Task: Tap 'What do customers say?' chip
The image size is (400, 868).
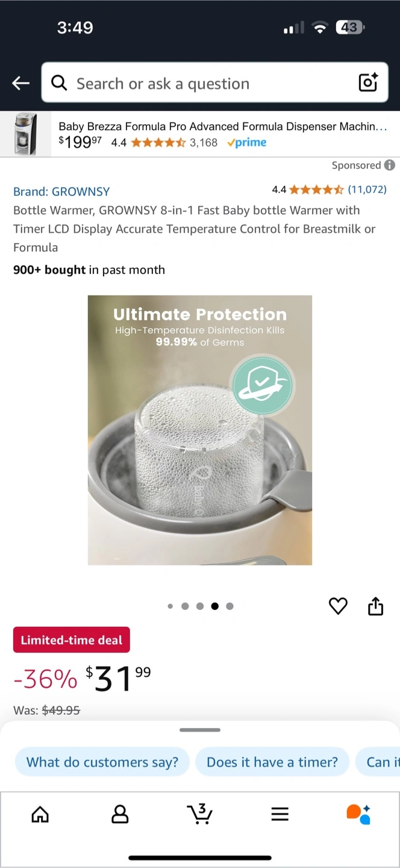Action: 102,762
